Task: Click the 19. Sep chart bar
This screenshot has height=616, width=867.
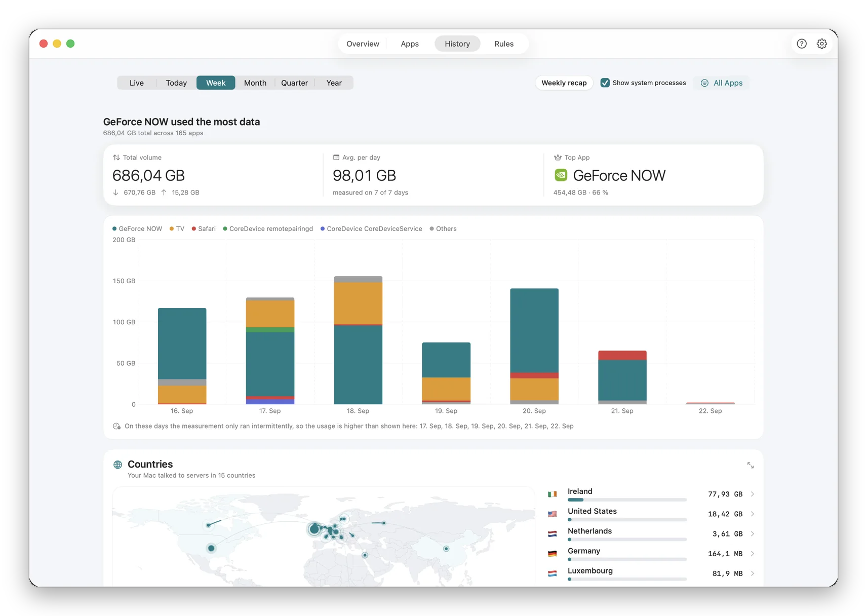Action: 446,373
